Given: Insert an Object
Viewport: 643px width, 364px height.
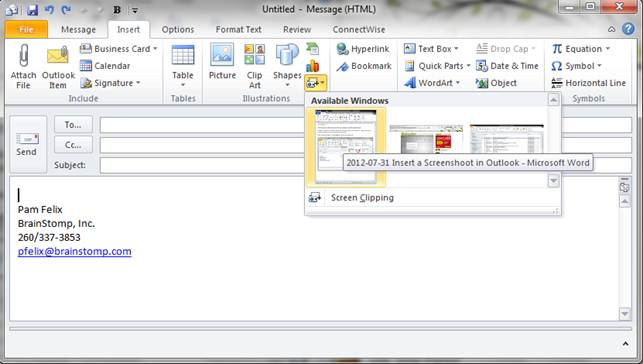Looking at the screenshot, I should tap(496, 83).
